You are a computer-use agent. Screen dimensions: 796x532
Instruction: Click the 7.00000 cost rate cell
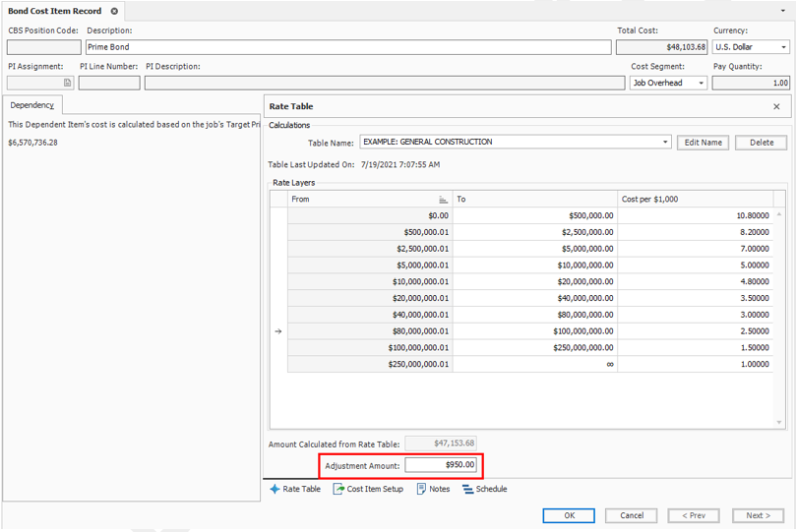(x=695, y=249)
